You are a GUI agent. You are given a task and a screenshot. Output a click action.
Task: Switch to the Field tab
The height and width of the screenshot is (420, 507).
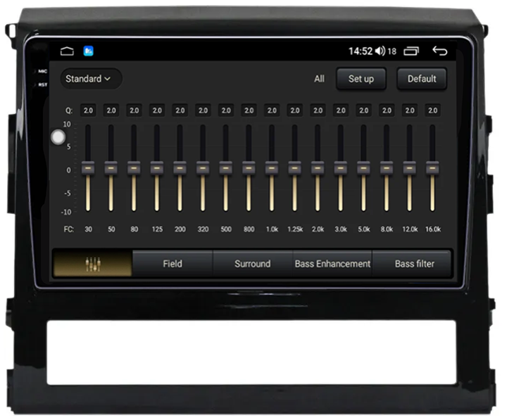173,264
